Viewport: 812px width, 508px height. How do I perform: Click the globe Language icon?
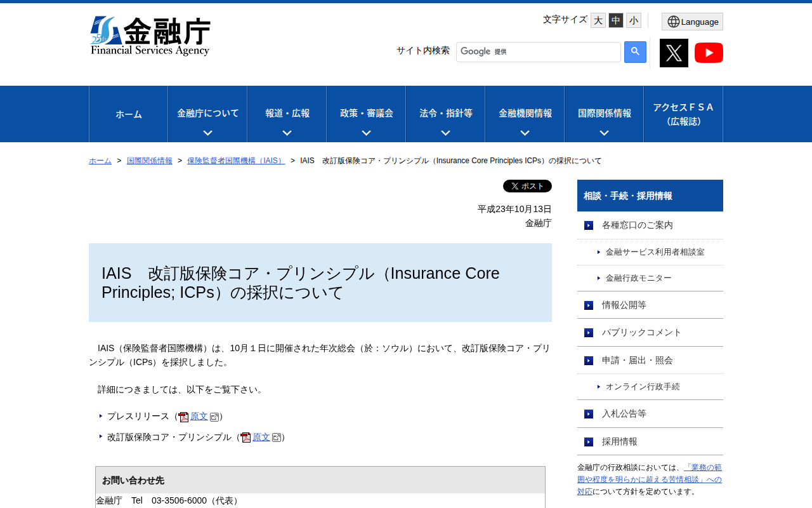click(x=674, y=21)
